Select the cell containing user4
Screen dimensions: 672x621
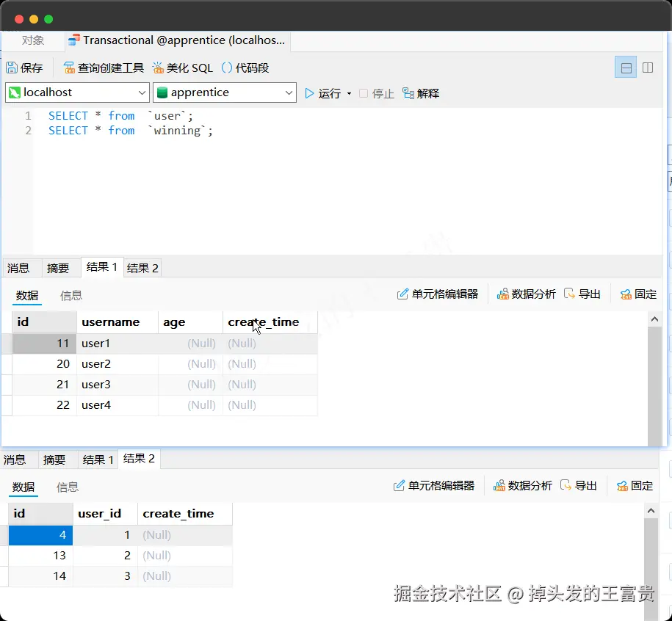(x=118, y=405)
